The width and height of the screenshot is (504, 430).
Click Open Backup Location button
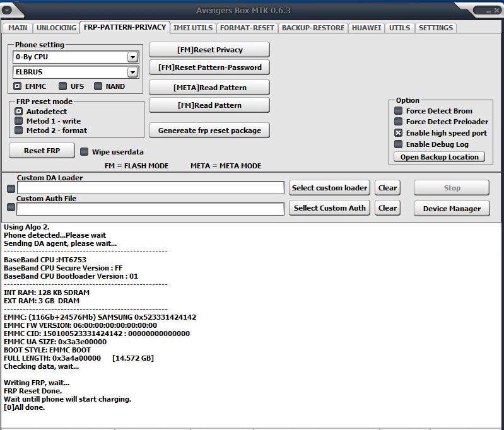coord(439,157)
